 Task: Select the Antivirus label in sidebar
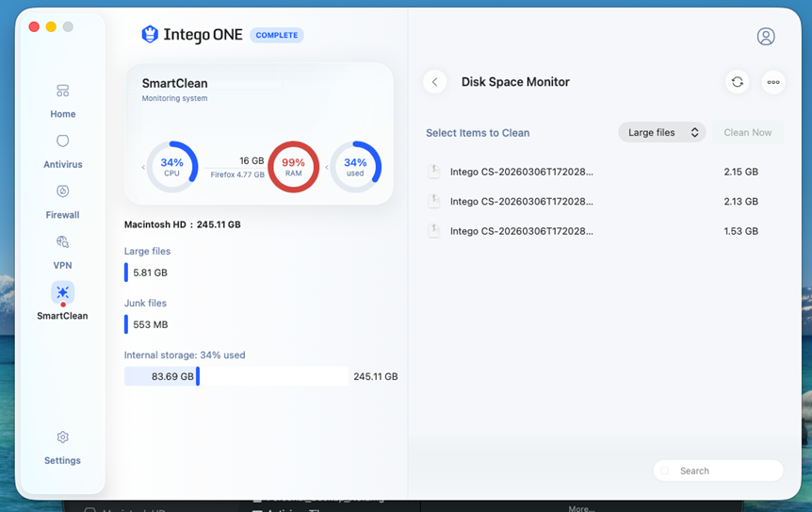63,164
